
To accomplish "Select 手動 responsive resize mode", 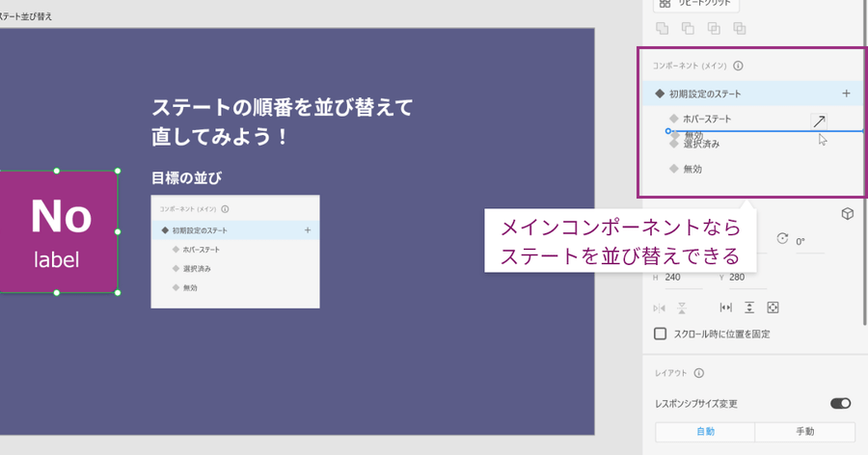I will [805, 432].
